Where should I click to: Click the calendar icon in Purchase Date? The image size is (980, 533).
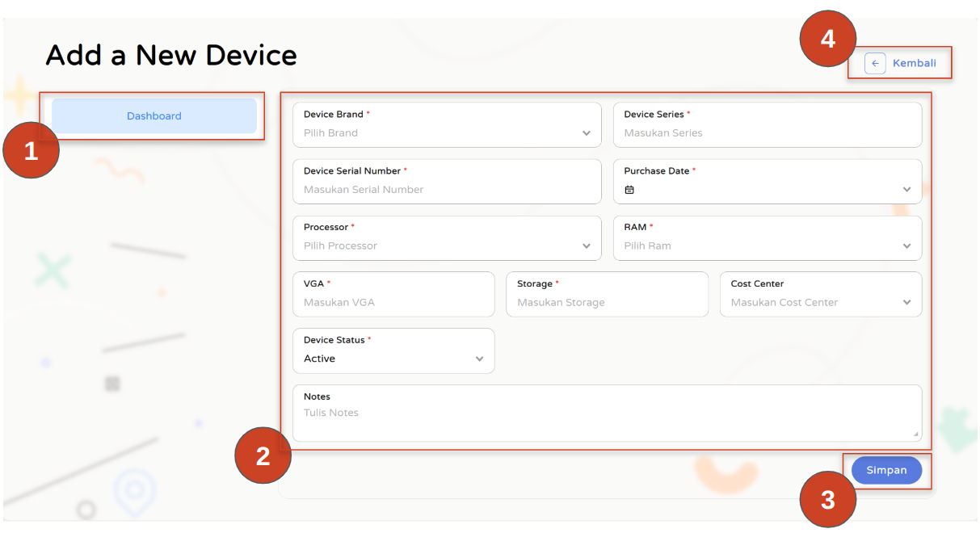click(x=629, y=190)
